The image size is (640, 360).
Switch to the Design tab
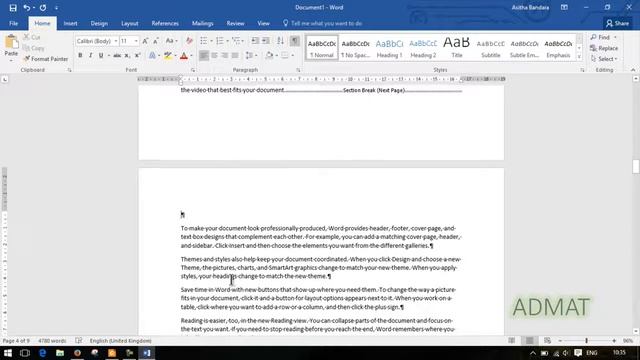(x=99, y=24)
